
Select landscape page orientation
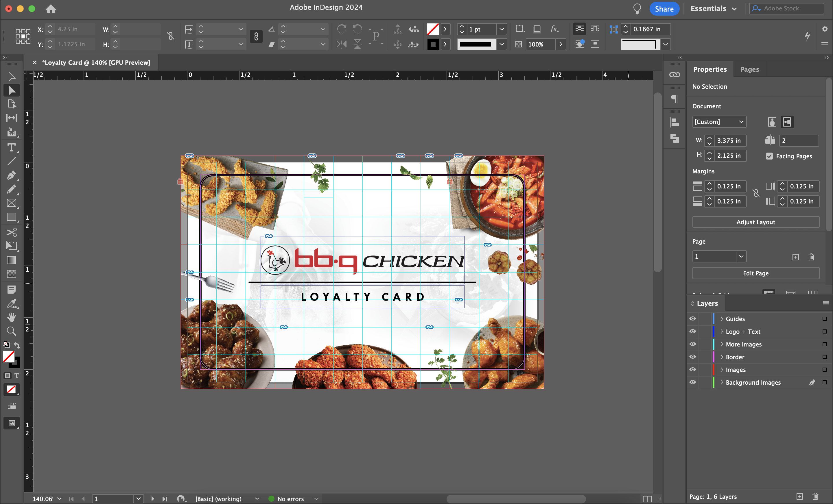[x=787, y=122]
